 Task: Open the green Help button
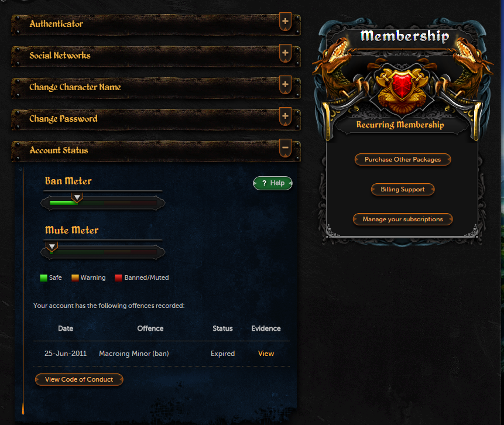point(273,183)
